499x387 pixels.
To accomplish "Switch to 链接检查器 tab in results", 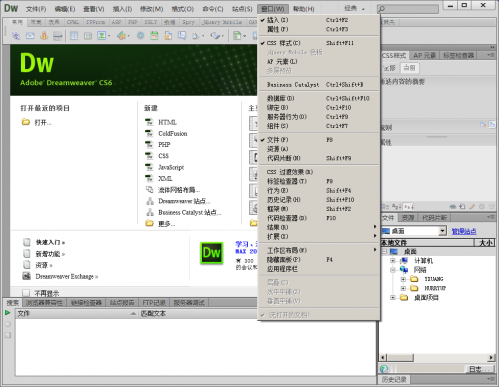I will 86,303.
